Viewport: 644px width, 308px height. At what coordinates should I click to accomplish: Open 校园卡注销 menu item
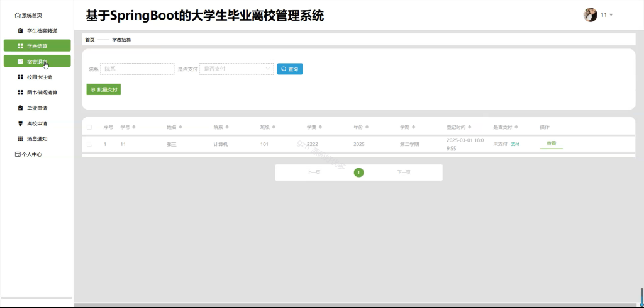pos(37,77)
